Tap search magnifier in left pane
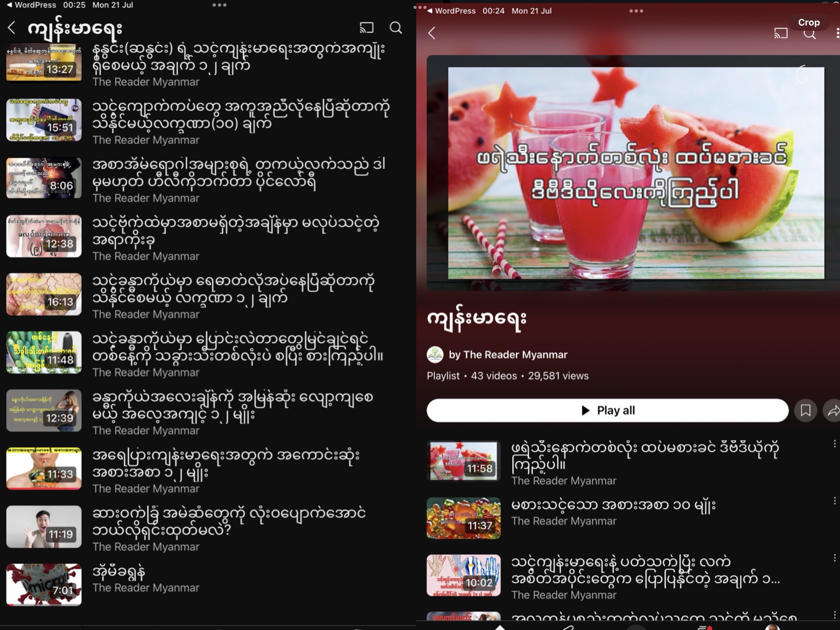The image size is (840, 630). (x=395, y=27)
